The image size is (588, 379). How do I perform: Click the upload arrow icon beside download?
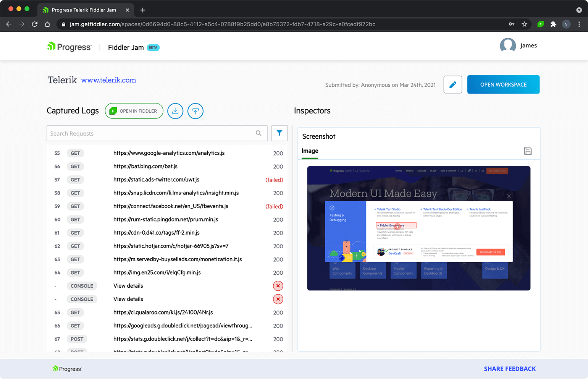coord(195,111)
